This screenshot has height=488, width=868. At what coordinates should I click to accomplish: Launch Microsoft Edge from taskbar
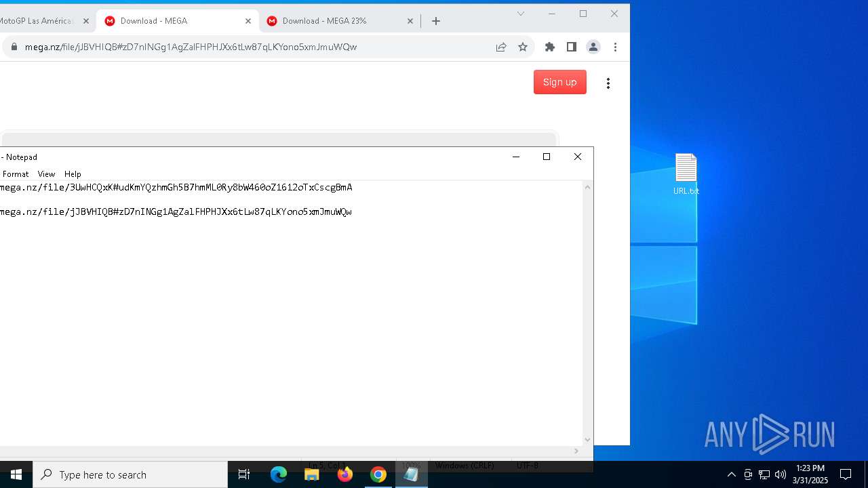tap(279, 474)
